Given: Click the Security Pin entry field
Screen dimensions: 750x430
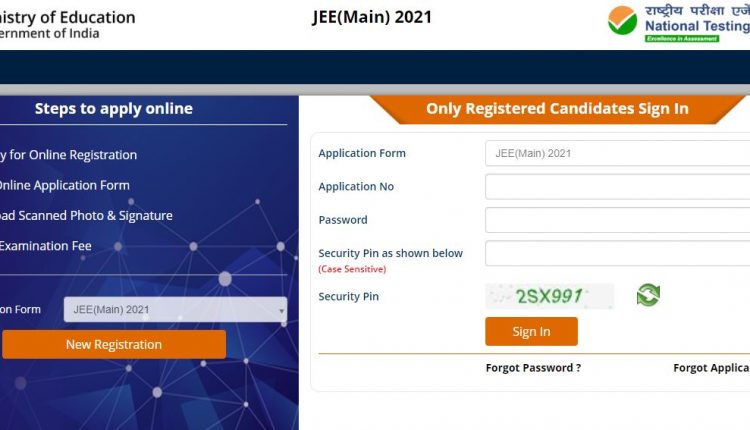Looking at the screenshot, I should point(618,254).
